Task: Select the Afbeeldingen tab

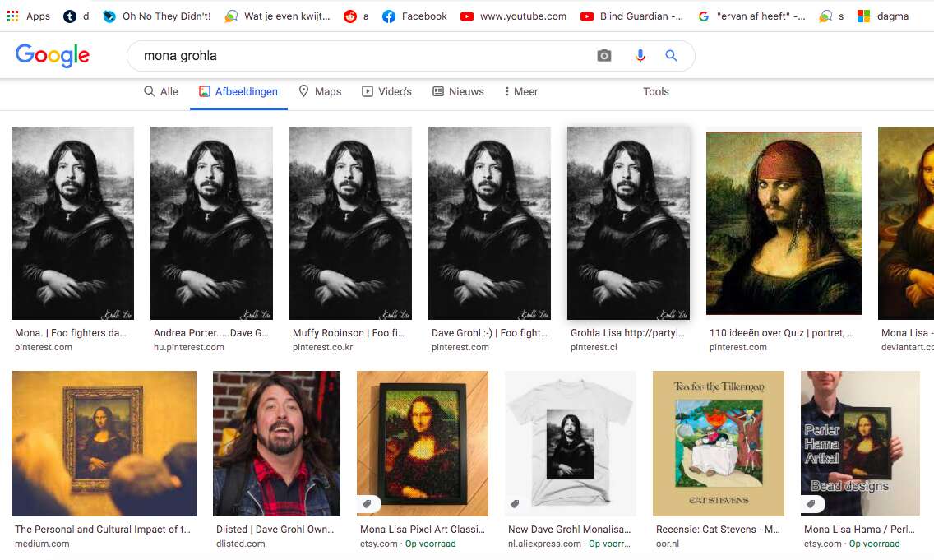Action: click(238, 91)
